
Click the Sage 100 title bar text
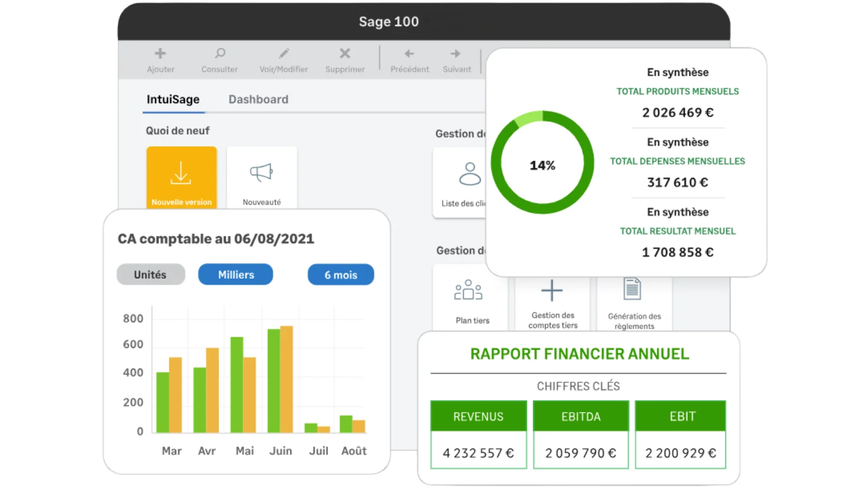(388, 22)
